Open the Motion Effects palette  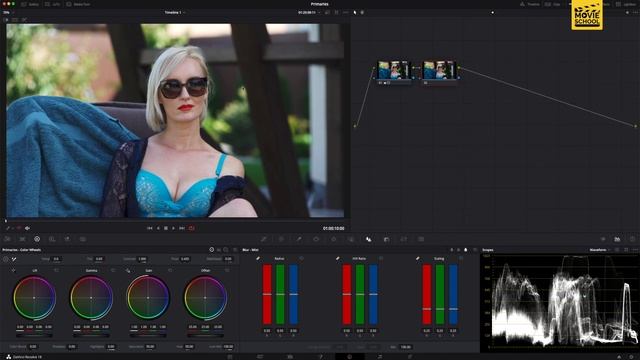(83, 239)
